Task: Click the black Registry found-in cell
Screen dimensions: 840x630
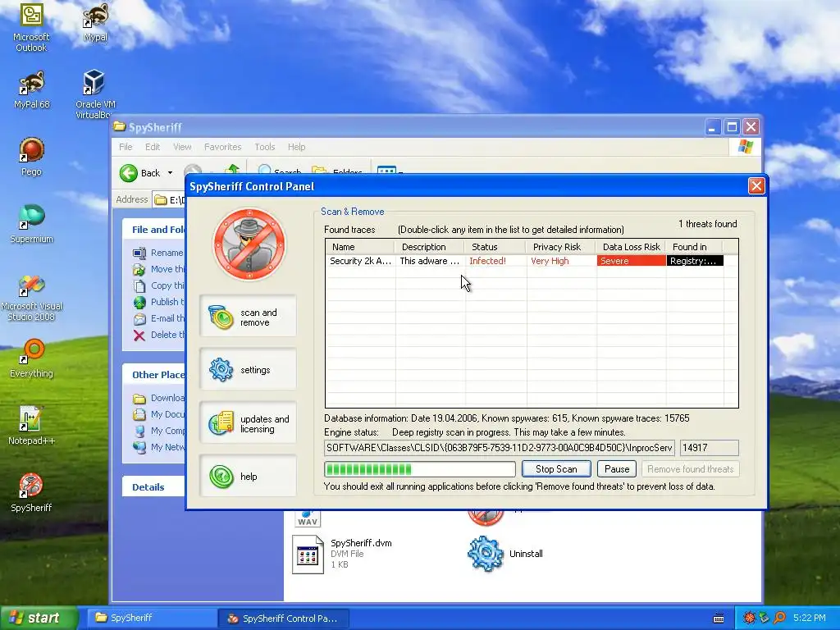Action: point(695,261)
